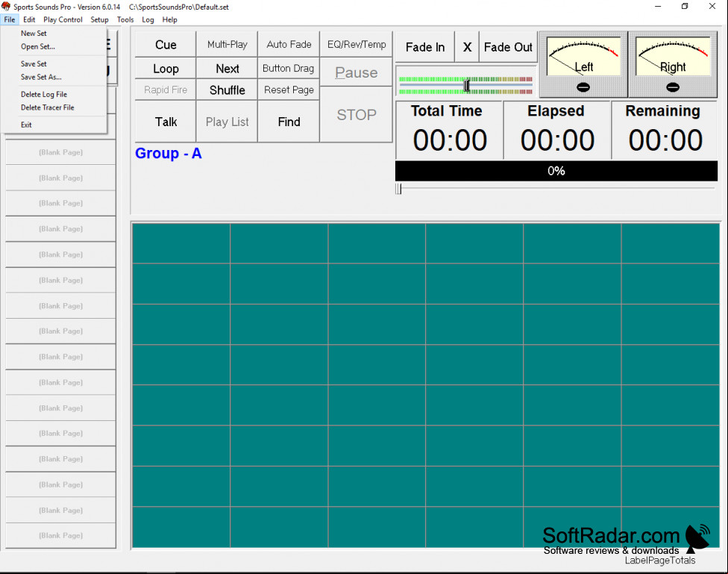This screenshot has height=574, width=728.
Task: Open the Tools menu
Action: pyautogui.click(x=125, y=19)
